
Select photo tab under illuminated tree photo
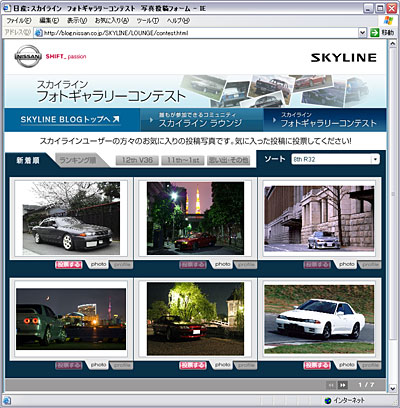pos(222,365)
